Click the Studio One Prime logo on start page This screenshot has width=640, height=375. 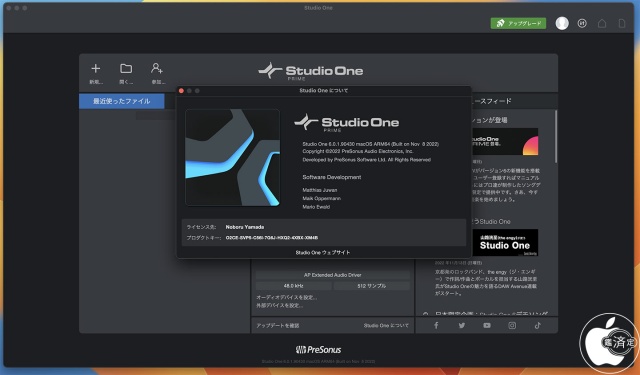coord(311,72)
